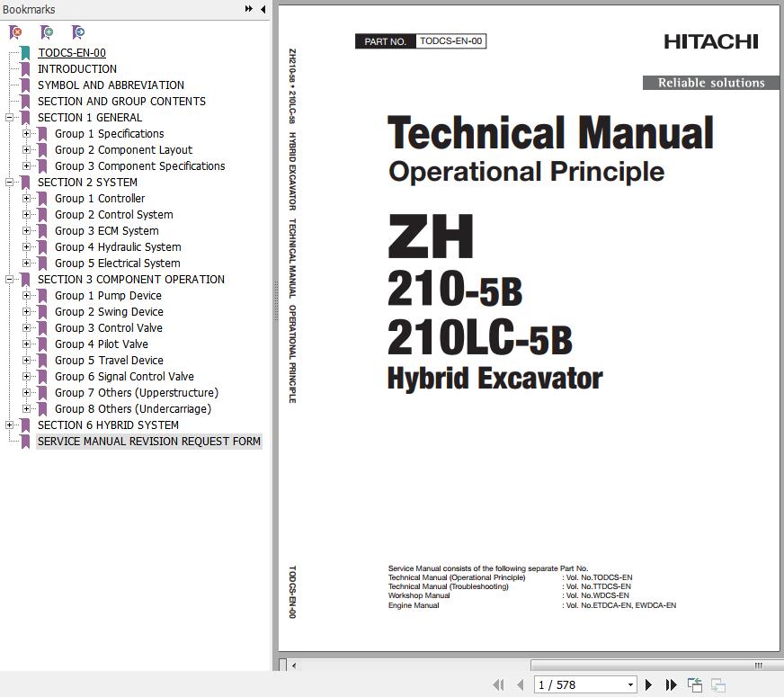Open SECTION AND GROUP CONTENTS bookmark
Image resolution: width=784 pixels, height=697 pixels.
(x=121, y=102)
